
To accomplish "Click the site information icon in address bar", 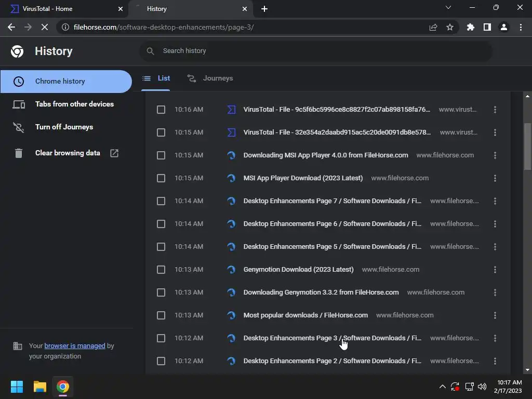I will [x=65, y=27].
